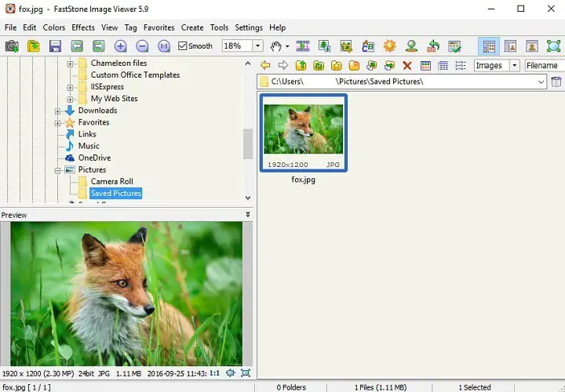
Task: Collapse the Preview panel chevron
Action: click(248, 214)
